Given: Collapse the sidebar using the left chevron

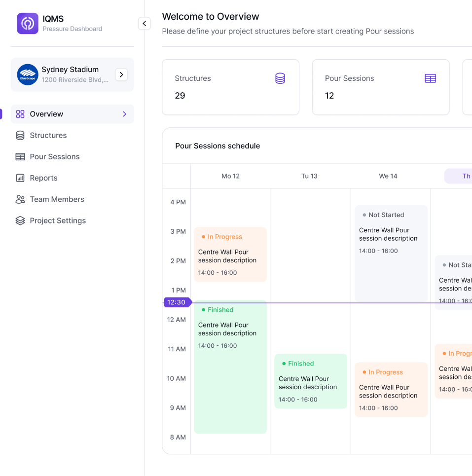Looking at the screenshot, I should [145, 23].
